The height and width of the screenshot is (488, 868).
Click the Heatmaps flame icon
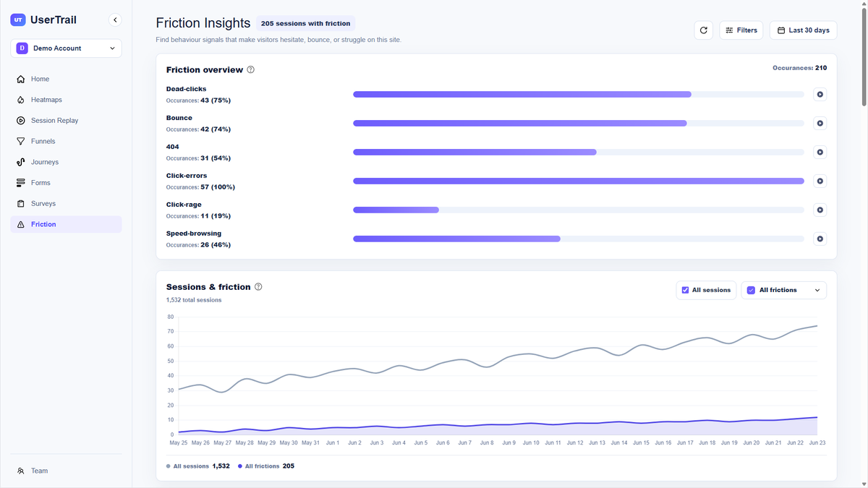point(21,100)
